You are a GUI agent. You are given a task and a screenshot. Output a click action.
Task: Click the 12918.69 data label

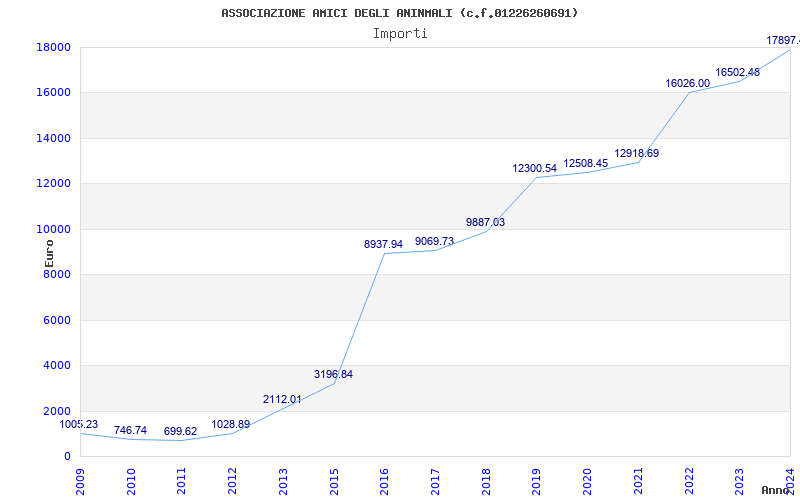(x=636, y=154)
